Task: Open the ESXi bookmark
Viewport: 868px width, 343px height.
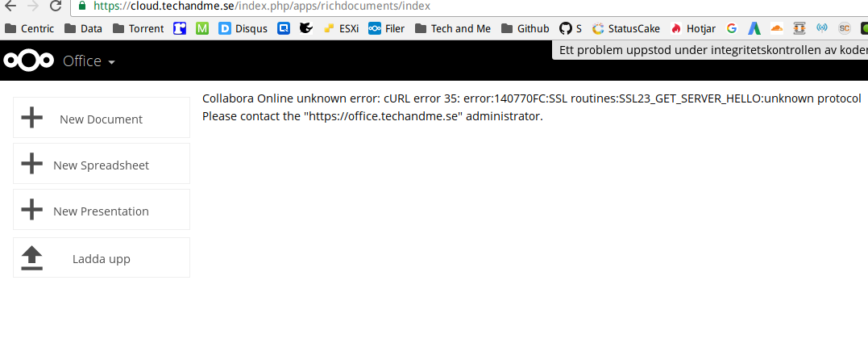Action: (x=340, y=28)
